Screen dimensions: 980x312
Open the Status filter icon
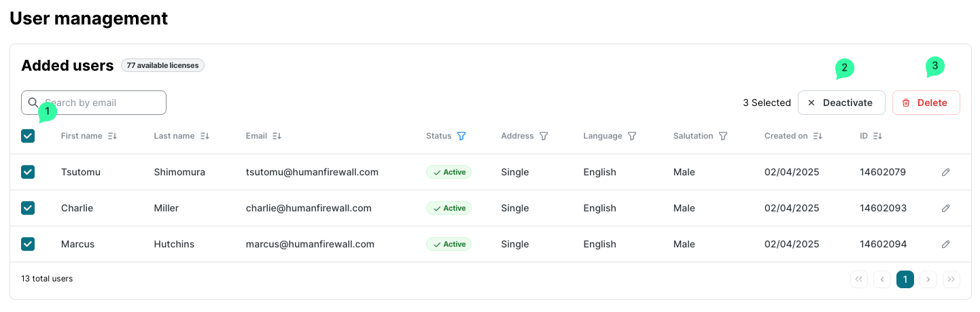462,136
